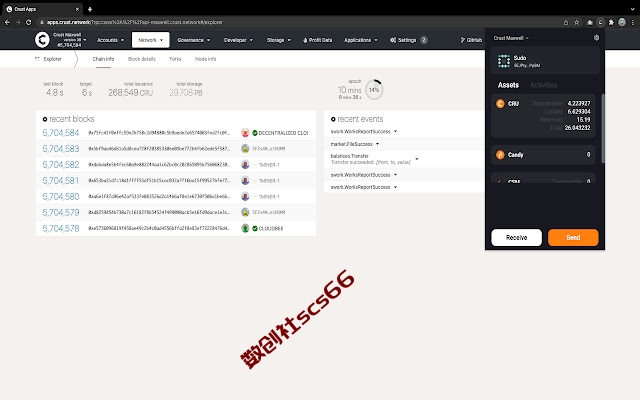This screenshot has height=400, width=640.
Task: Open the Developer menu
Action: tap(238, 40)
